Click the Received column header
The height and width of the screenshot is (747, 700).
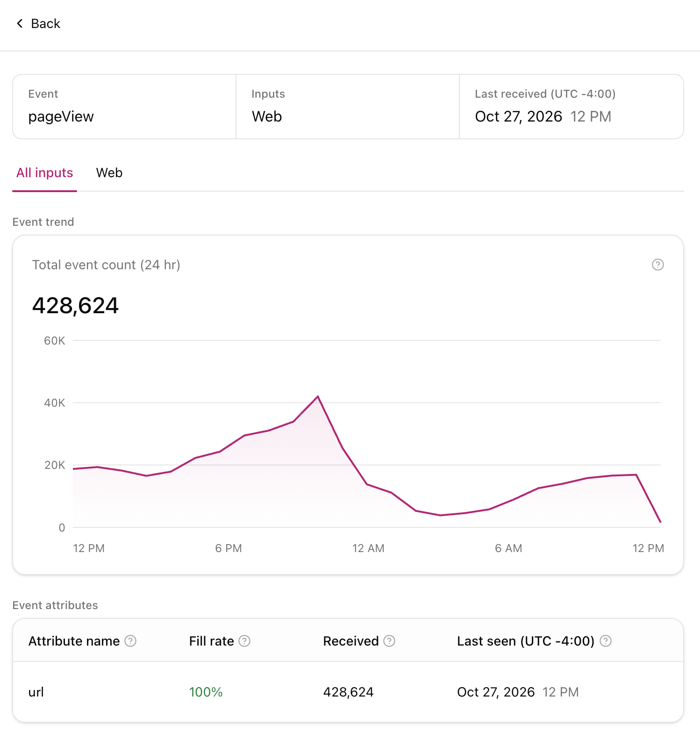(x=350, y=641)
